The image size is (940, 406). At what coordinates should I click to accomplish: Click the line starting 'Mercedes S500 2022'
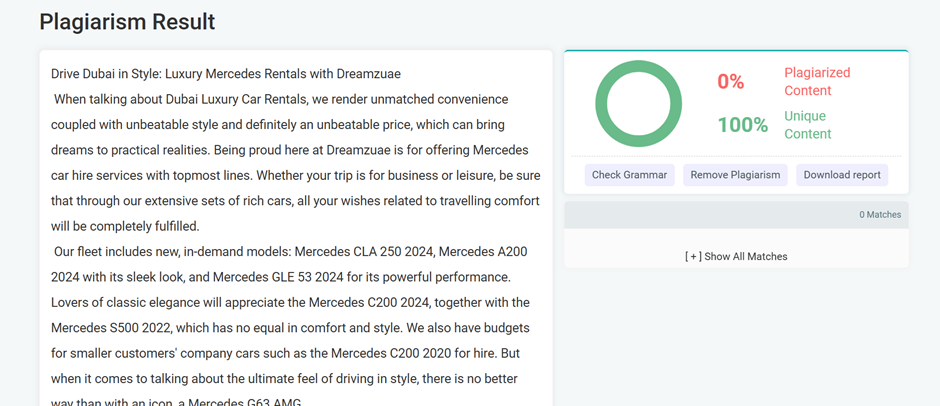pyautogui.click(x=290, y=329)
